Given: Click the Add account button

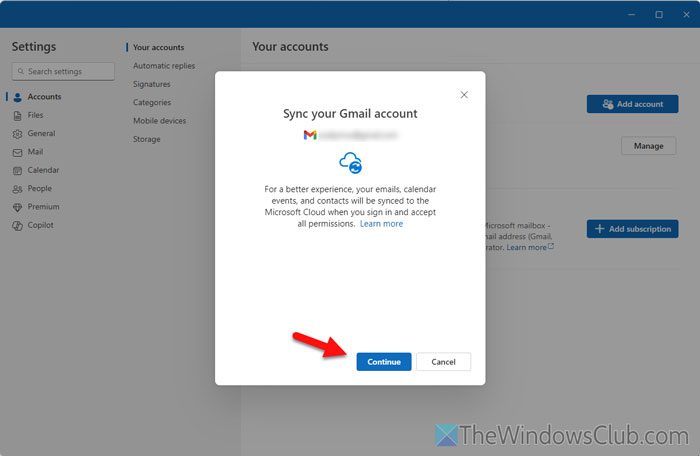Looking at the screenshot, I should coord(632,104).
